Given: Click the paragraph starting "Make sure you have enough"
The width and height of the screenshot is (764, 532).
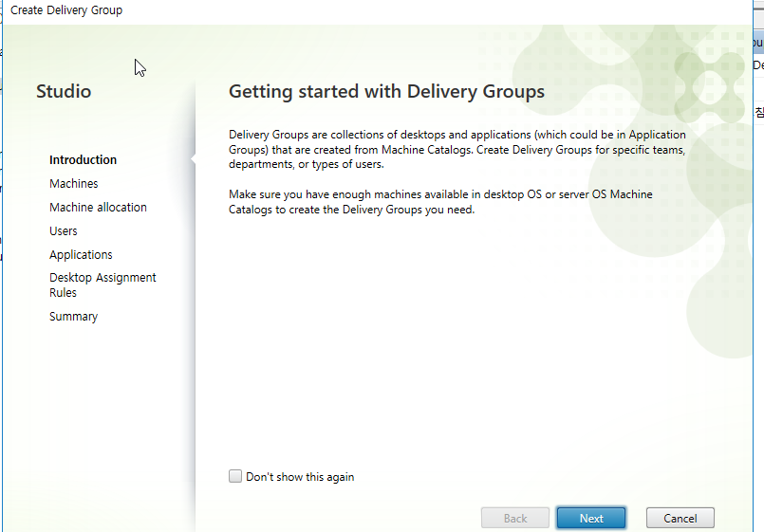Looking at the screenshot, I should (440, 202).
